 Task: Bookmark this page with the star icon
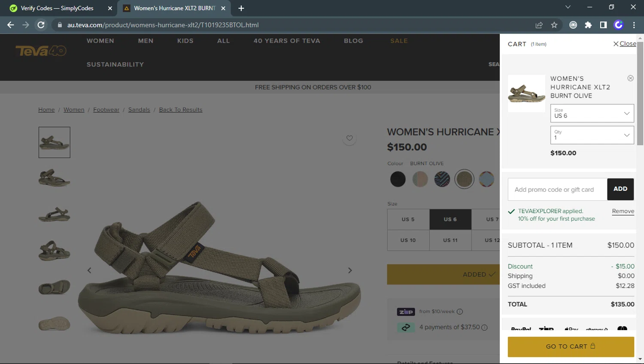tap(554, 25)
